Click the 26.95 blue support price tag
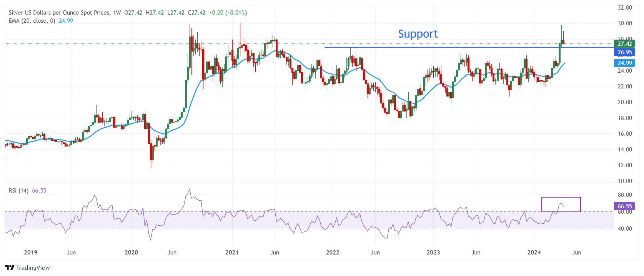The height and width of the screenshot is (276, 644). 624,52
